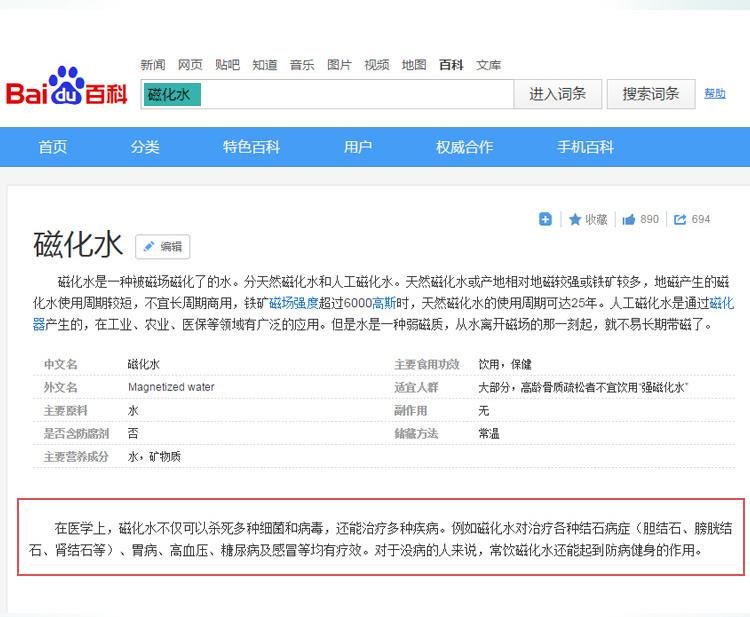Open the 知道 tab above search
The image size is (750, 617).
265,65
